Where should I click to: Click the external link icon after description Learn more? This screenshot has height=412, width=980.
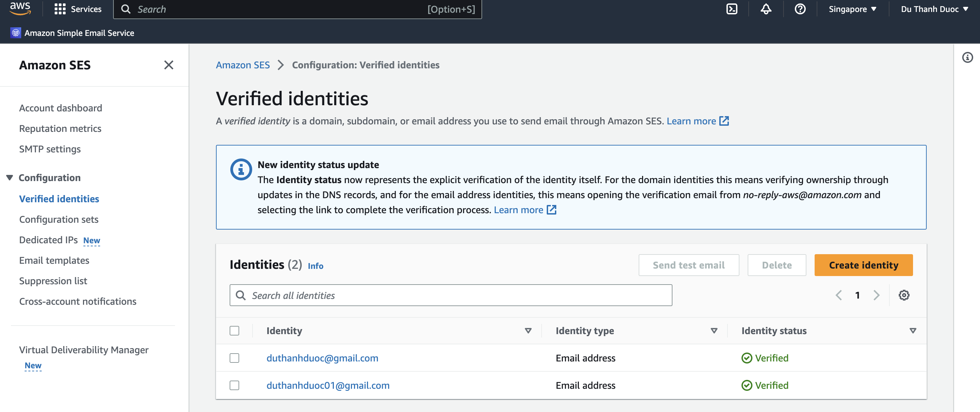point(724,121)
